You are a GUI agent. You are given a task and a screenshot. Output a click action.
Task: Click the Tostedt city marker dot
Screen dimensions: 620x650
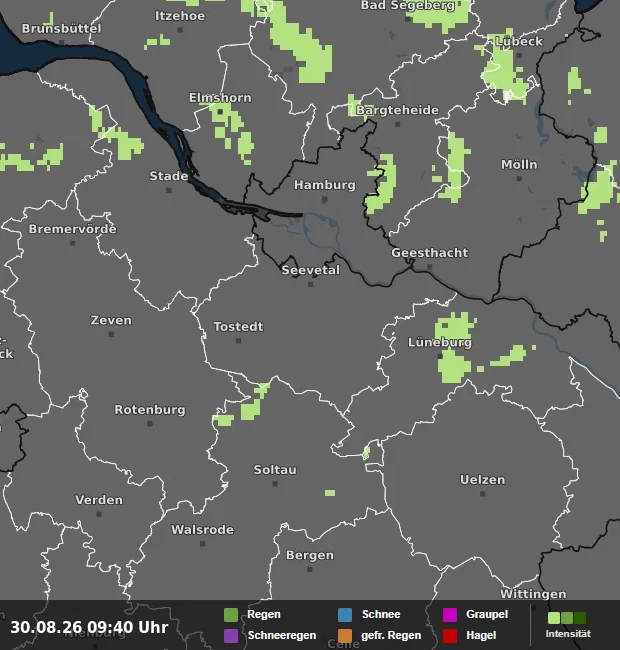(238, 341)
